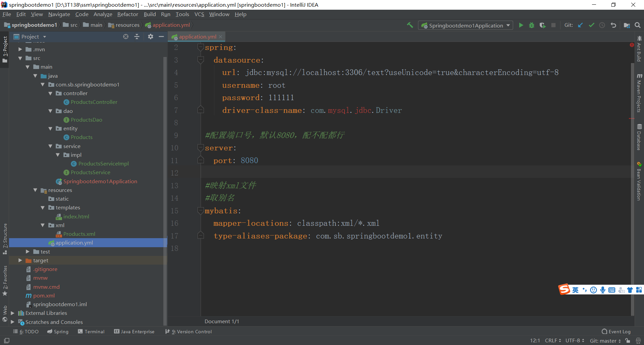Toggle the 2: Favorites tool window button

point(5,281)
